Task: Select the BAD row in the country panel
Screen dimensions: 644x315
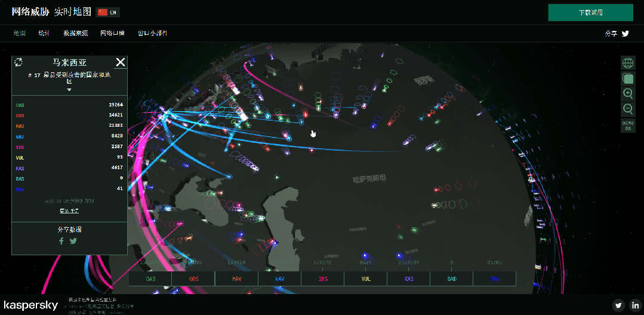Action: [69, 179]
